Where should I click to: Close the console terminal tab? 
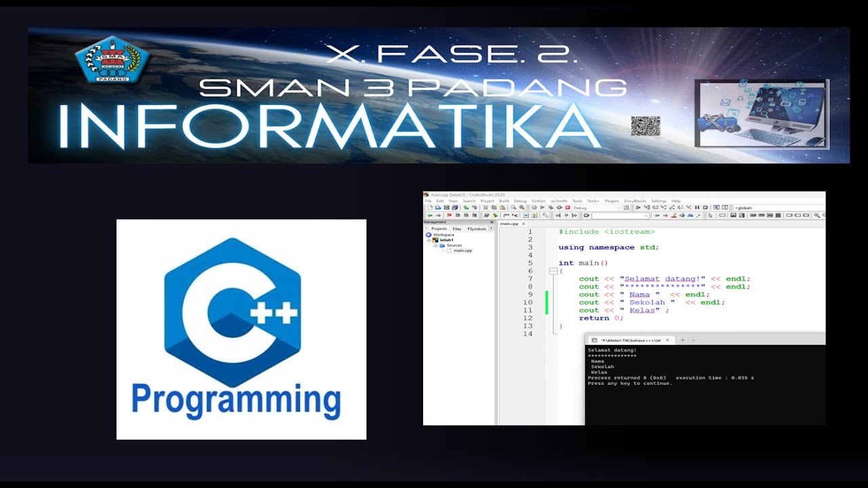click(667, 340)
